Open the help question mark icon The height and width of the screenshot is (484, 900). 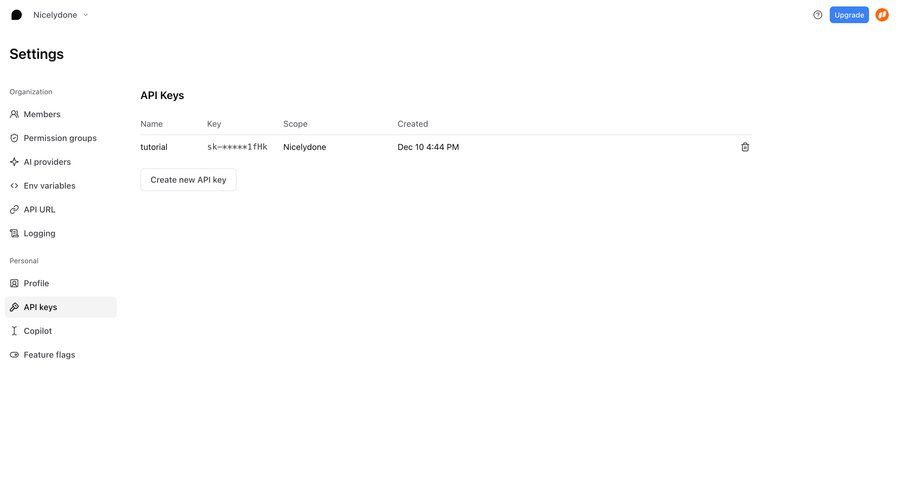[x=817, y=15]
